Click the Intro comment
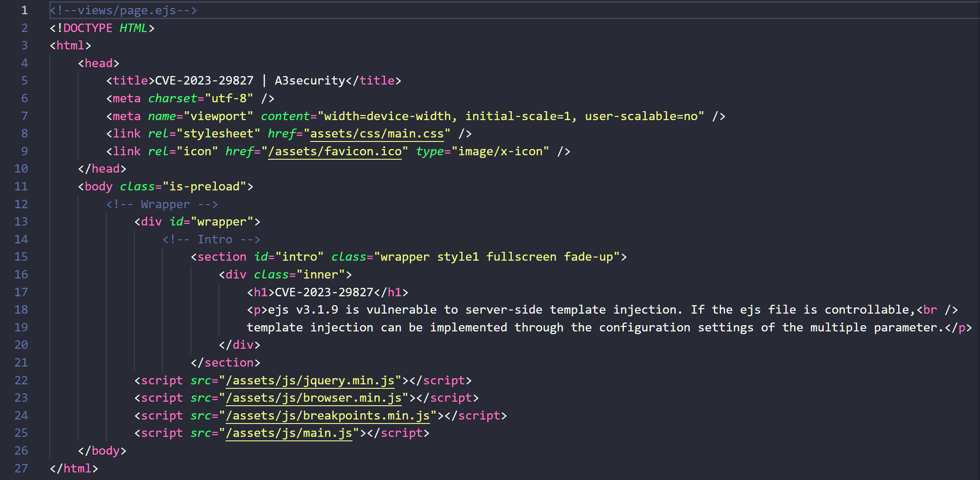Image resolution: width=980 pixels, height=480 pixels. [211, 239]
